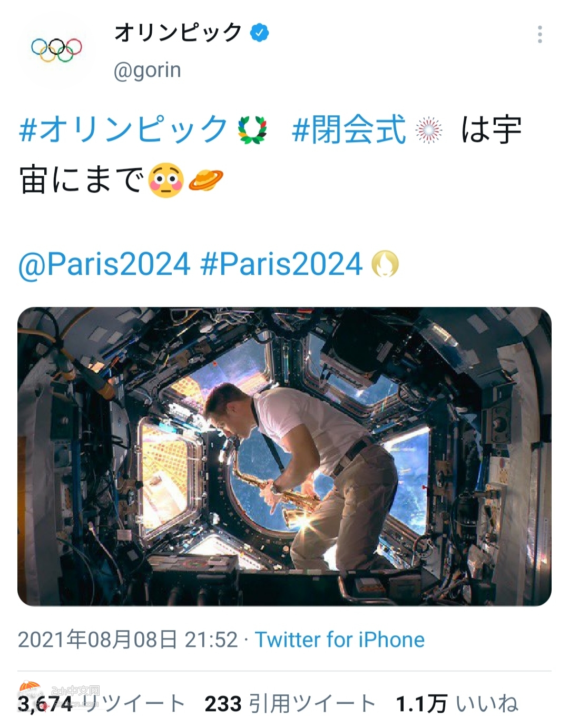
Task: Open the astronaut saxophone photo
Action: pos(284,456)
